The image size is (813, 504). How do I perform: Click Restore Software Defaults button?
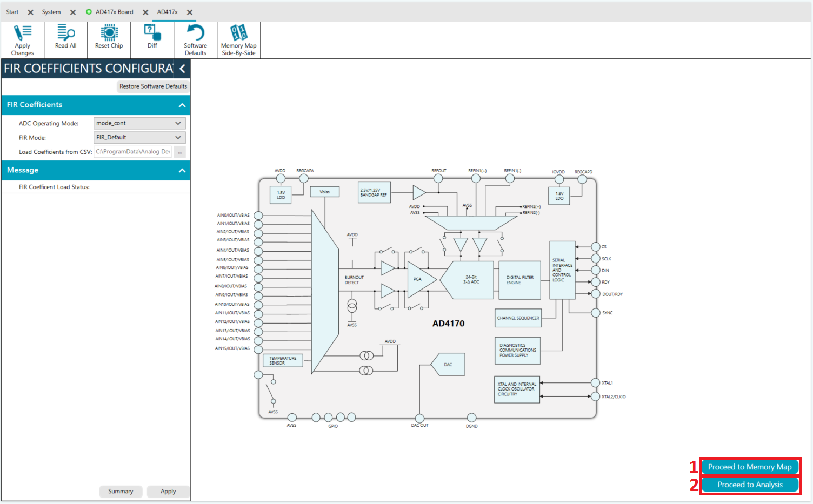coord(153,86)
